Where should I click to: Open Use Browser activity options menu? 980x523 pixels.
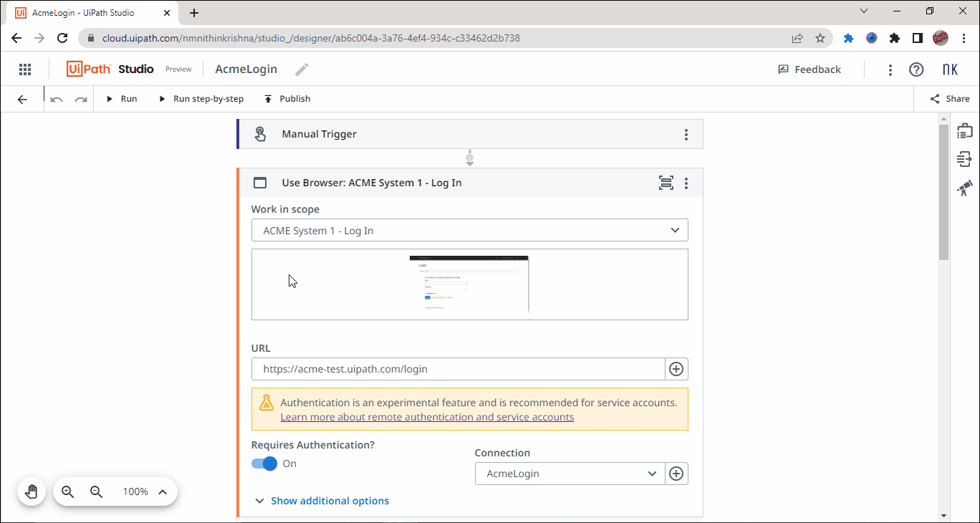[x=686, y=183]
